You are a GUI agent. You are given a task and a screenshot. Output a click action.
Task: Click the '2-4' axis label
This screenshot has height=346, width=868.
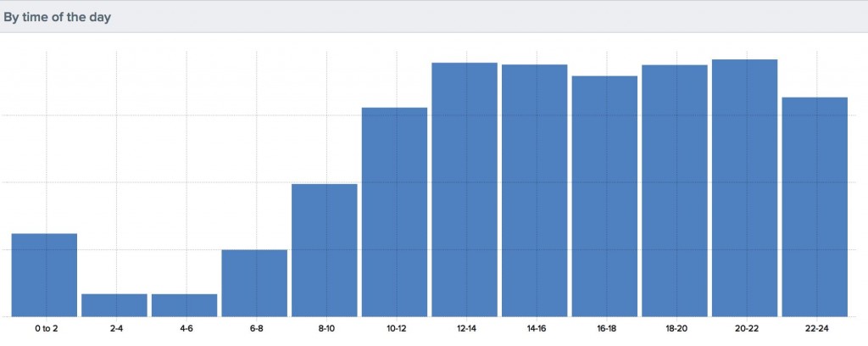click(116, 329)
